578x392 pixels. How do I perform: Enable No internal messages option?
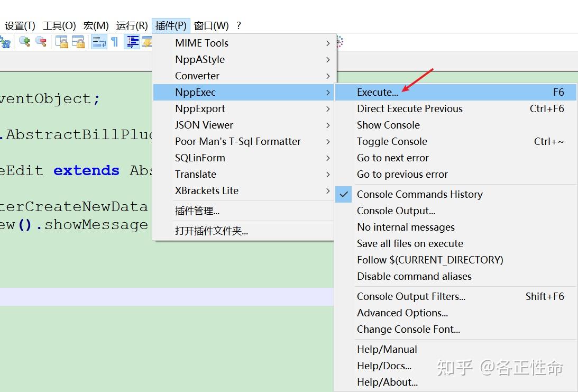(406, 227)
